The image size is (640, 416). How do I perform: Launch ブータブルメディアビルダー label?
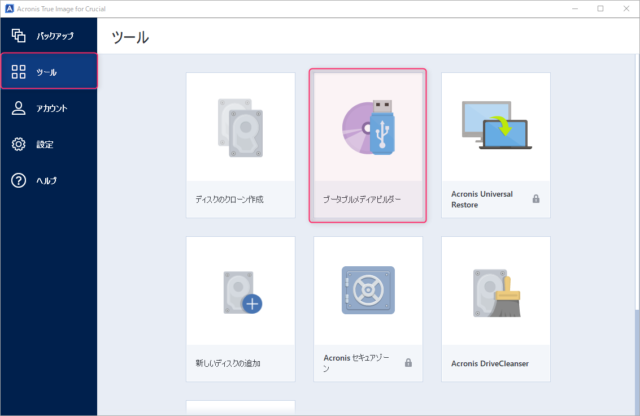click(362, 199)
